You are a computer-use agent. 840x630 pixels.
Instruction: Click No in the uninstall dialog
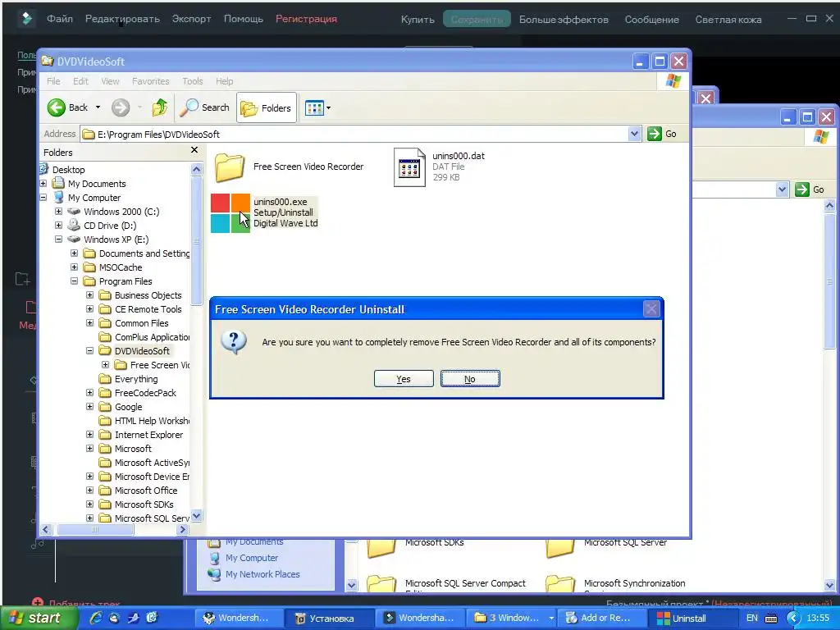pyautogui.click(x=470, y=379)
